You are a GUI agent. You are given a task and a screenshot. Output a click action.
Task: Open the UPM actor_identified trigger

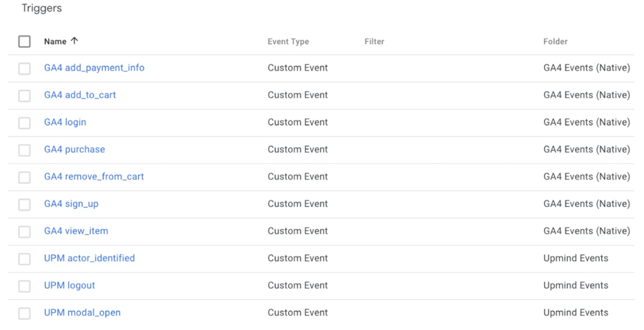point(89,258)
